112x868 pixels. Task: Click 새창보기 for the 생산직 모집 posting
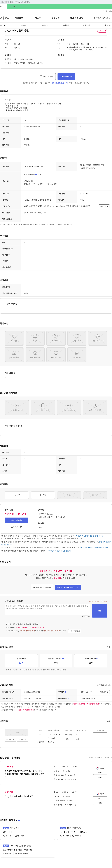[x=100, y=803]
